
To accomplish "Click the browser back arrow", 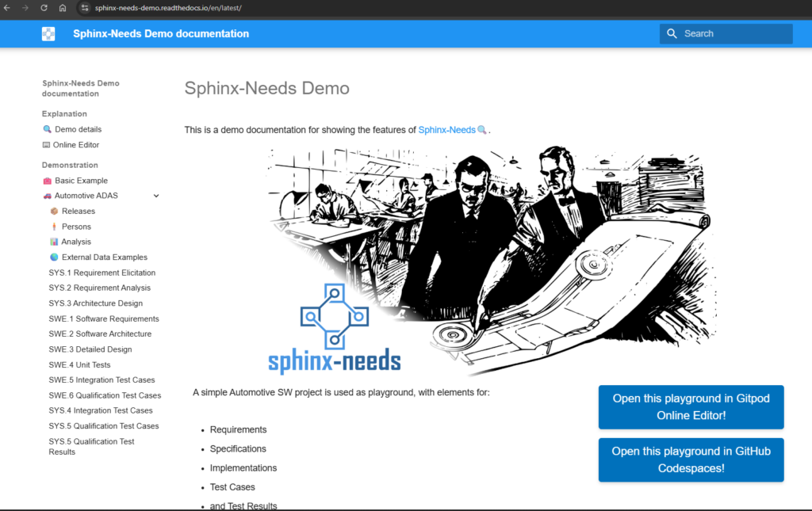I will 8,8.
